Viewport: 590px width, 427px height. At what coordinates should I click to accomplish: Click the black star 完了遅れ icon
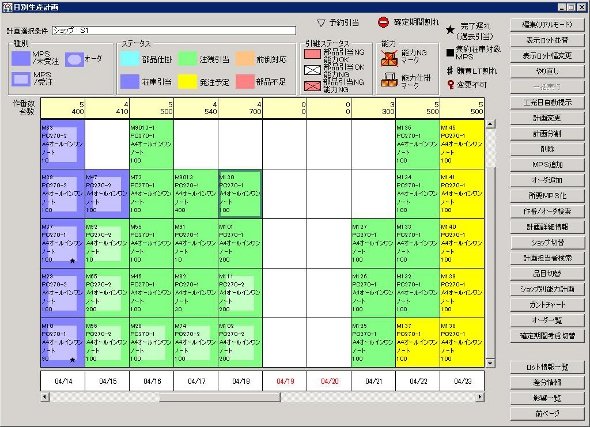pos(450,30)
